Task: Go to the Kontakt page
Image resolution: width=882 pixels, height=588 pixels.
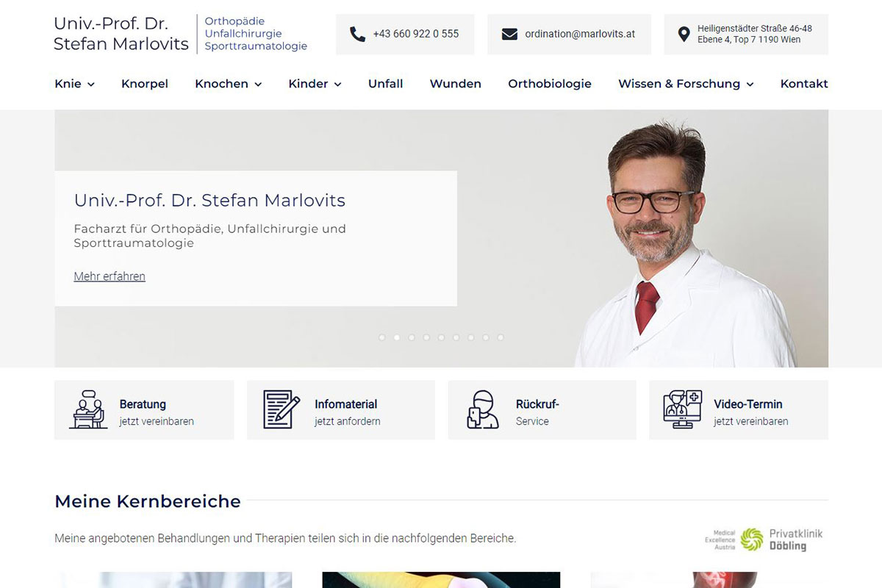Action: click(x=803, y=84)
